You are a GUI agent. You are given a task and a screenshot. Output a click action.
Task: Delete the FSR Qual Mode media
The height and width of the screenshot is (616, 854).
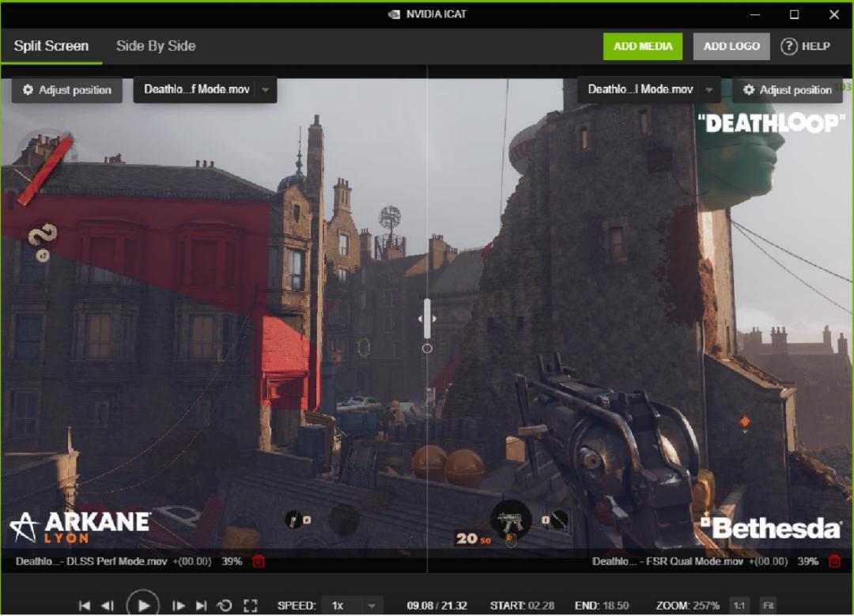point(834,561)
